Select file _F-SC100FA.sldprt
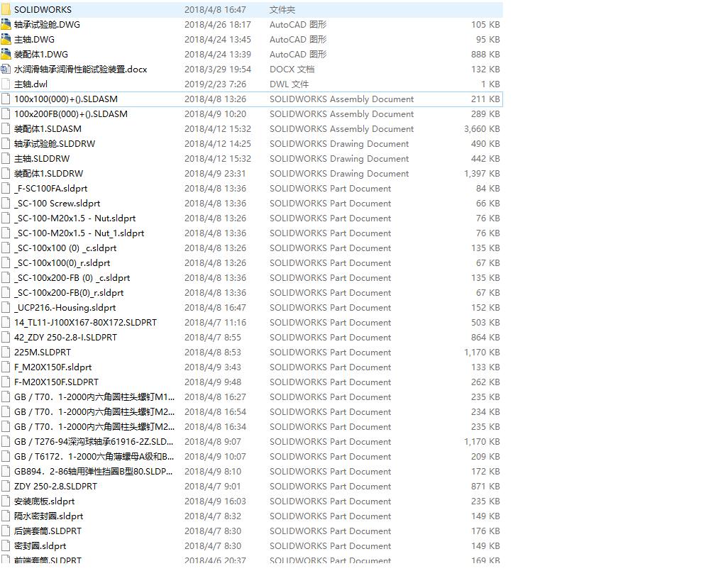The image size is (728, 571). (50, 188)
